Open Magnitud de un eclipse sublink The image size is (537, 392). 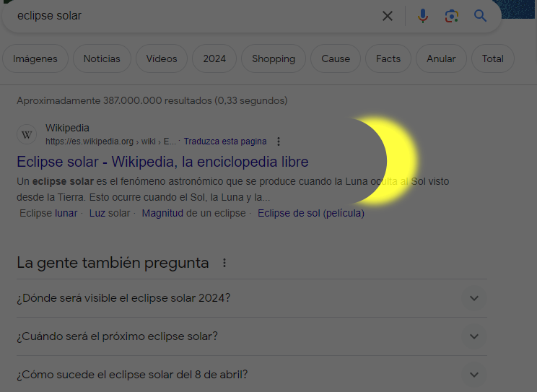(194, 213)
